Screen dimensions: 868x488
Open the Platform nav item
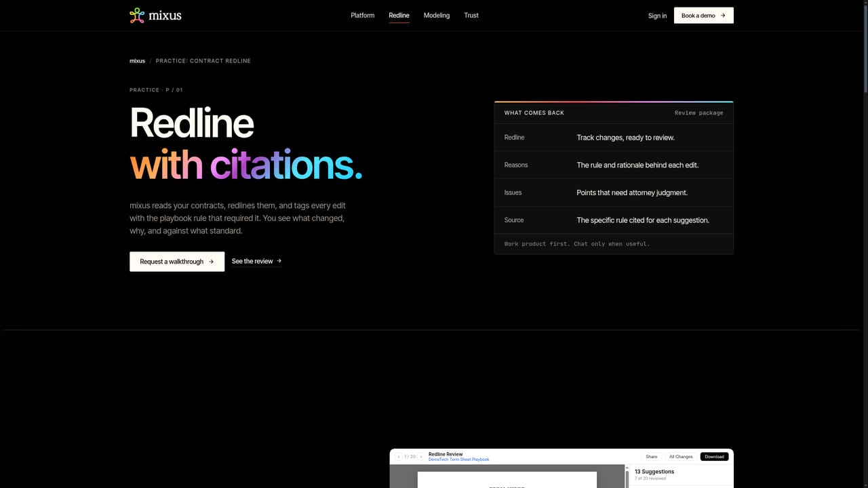(362, 15)
